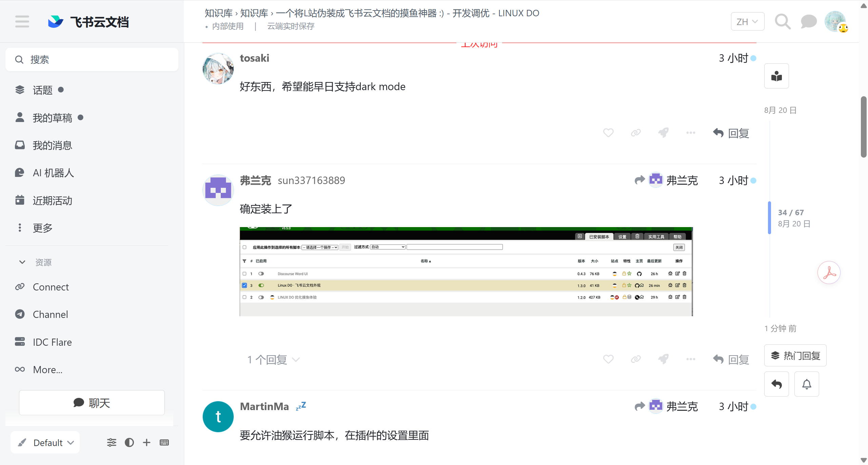The width and height of the screenshot is (868, 465).
Task: Open the embedded script manager screenshot
Action: 466,271
